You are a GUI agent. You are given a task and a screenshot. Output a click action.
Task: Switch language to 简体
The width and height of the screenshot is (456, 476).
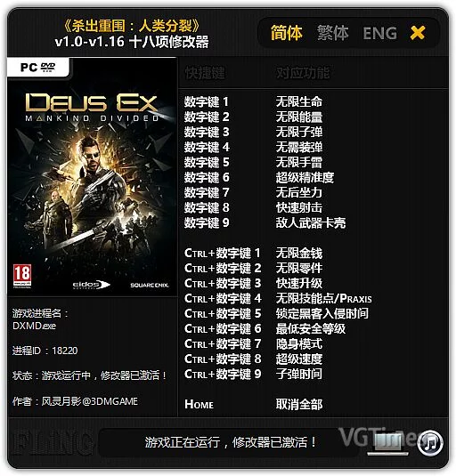pos(287,33)
